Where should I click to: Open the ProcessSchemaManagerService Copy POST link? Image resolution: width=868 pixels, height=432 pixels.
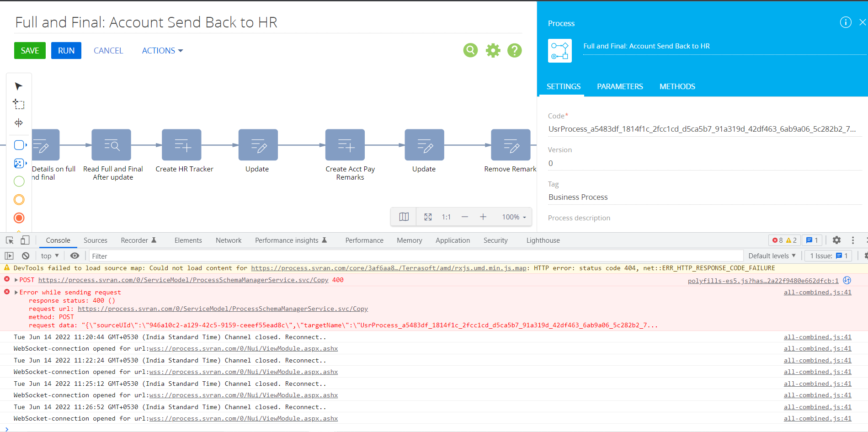click(183, 280)
